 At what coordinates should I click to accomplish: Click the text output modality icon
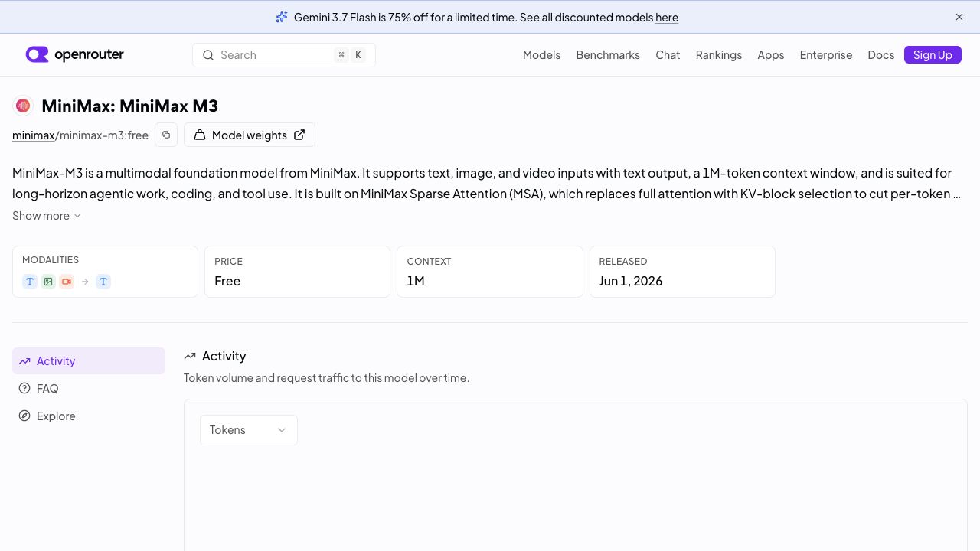pos(103,282)
